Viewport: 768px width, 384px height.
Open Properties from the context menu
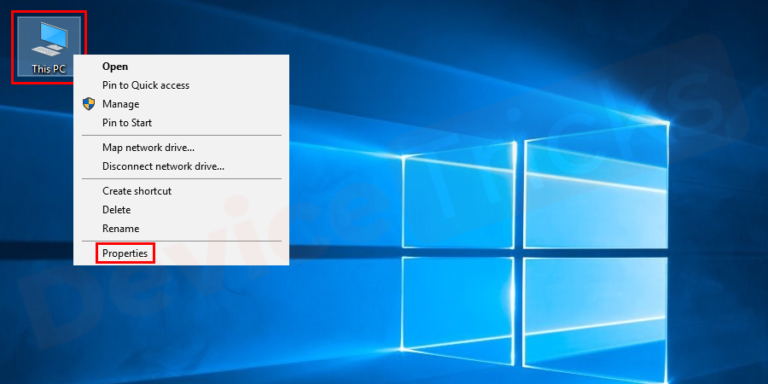point(181,253)
